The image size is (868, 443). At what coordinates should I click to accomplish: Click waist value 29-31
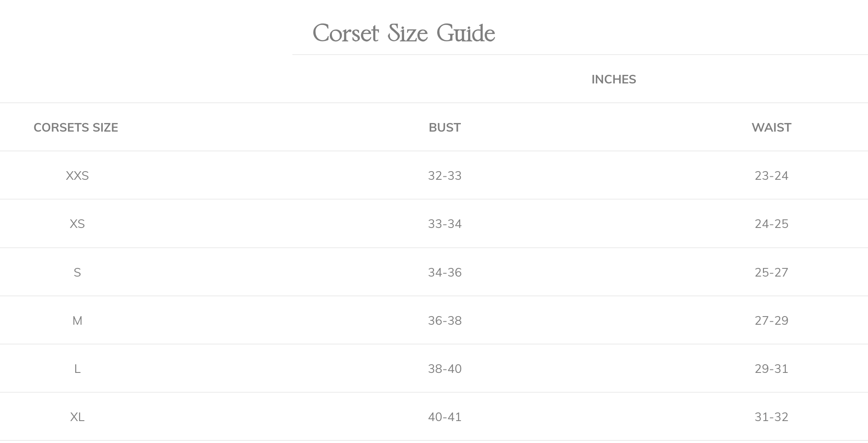pos(771,369)
